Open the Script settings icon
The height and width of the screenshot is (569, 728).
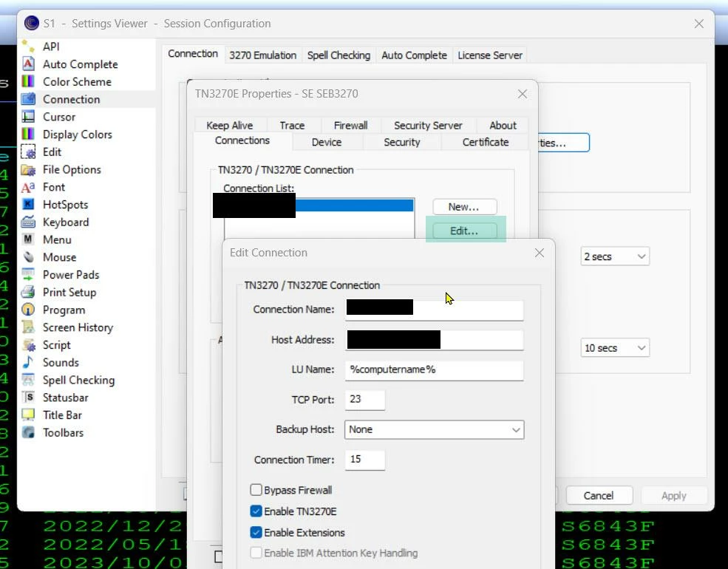28,345
